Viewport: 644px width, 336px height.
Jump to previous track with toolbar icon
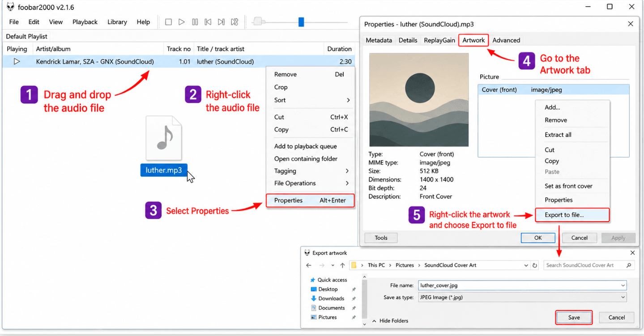(x=208, y=22)
